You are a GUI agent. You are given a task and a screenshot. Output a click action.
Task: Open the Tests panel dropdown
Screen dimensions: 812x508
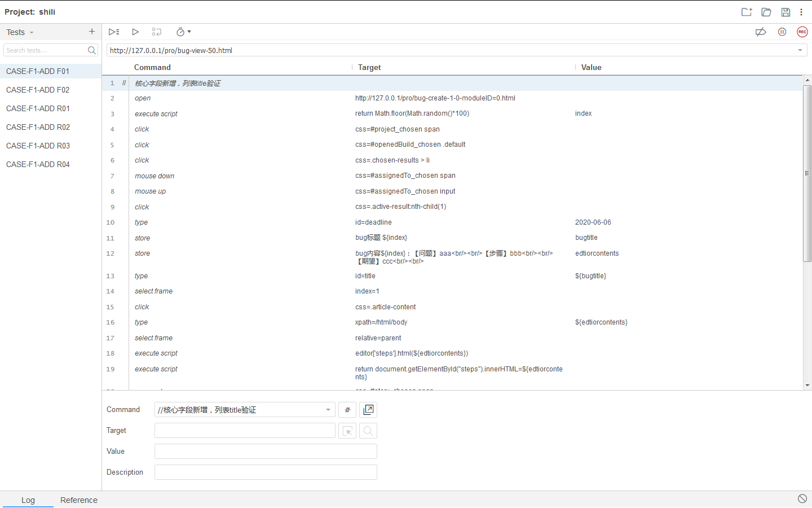coord(31,32)
